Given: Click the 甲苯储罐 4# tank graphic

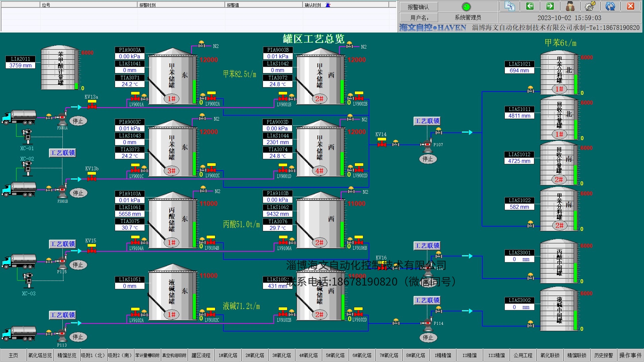Looking at the screenshot, I should pyautogui.click(x=320, y=148).
